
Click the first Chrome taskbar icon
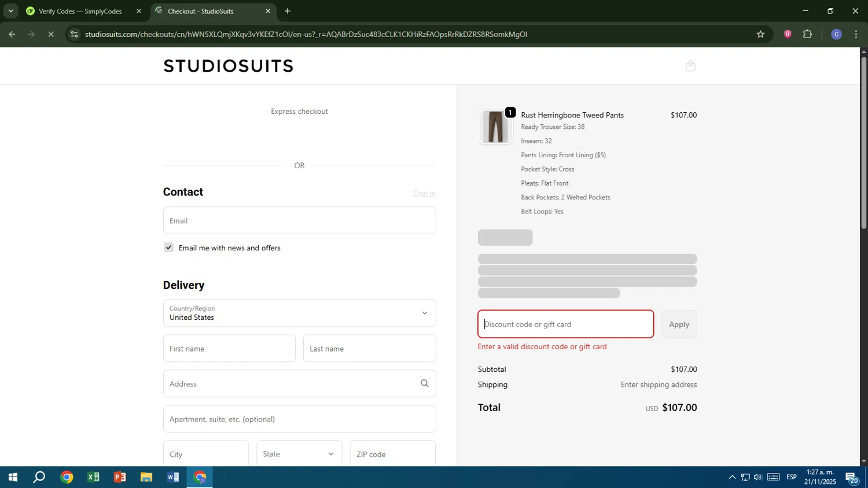67,478
